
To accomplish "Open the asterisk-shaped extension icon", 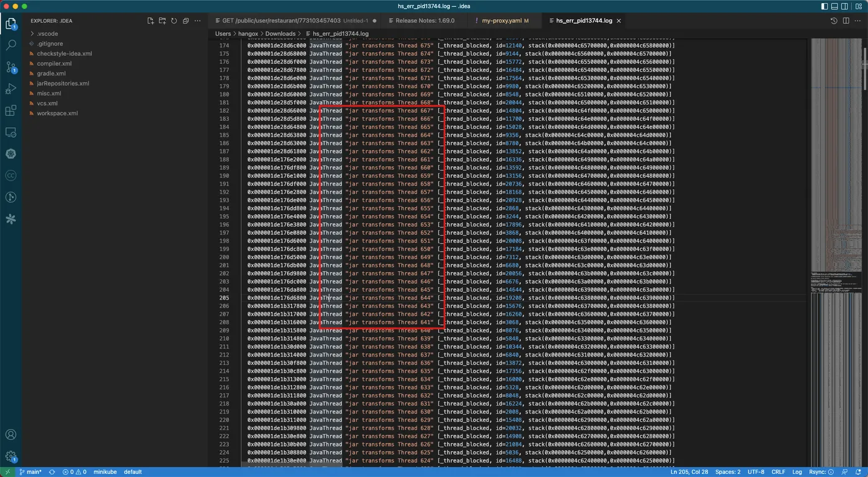I will click(x=11, y=219).
